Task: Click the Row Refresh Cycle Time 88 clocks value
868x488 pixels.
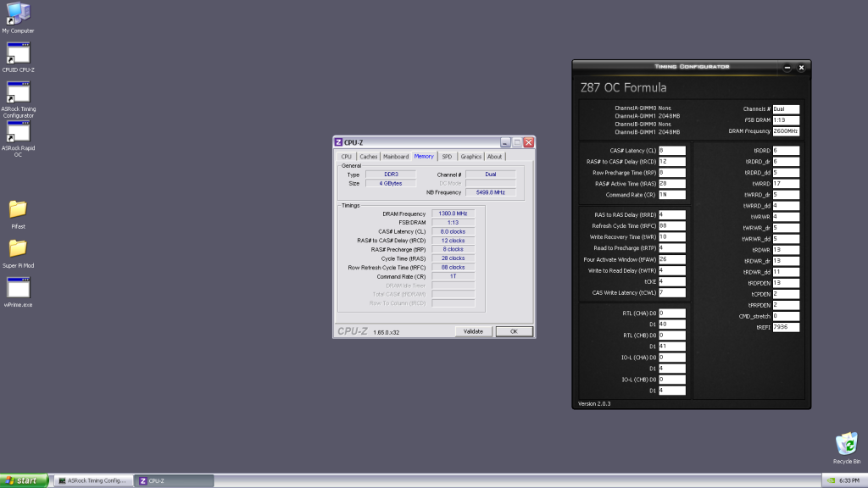Action: click(x=453, y=267)
